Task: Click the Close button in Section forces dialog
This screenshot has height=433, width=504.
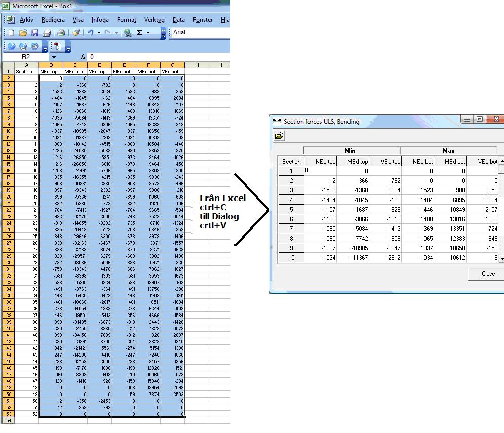Action: tap(486, 274)
